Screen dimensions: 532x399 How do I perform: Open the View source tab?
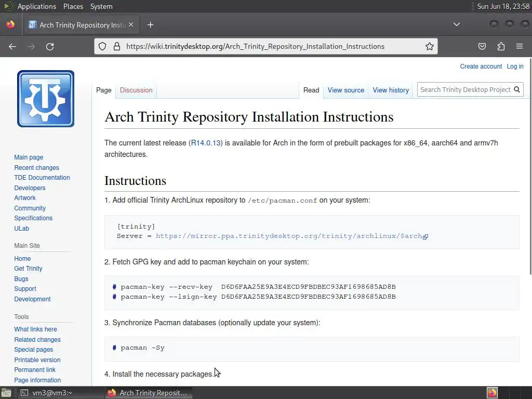pyautogui.click(x=345, y=90)
